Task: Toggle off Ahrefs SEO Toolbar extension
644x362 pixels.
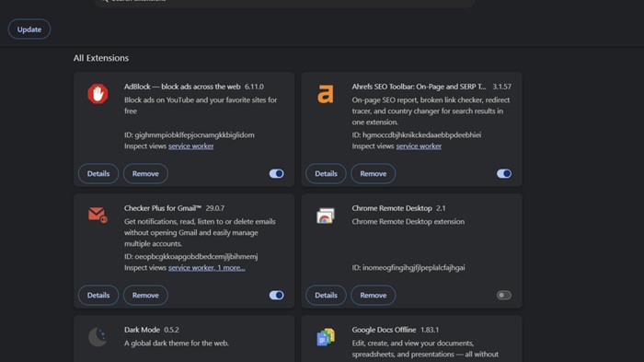Action: [x=504, y=173]
